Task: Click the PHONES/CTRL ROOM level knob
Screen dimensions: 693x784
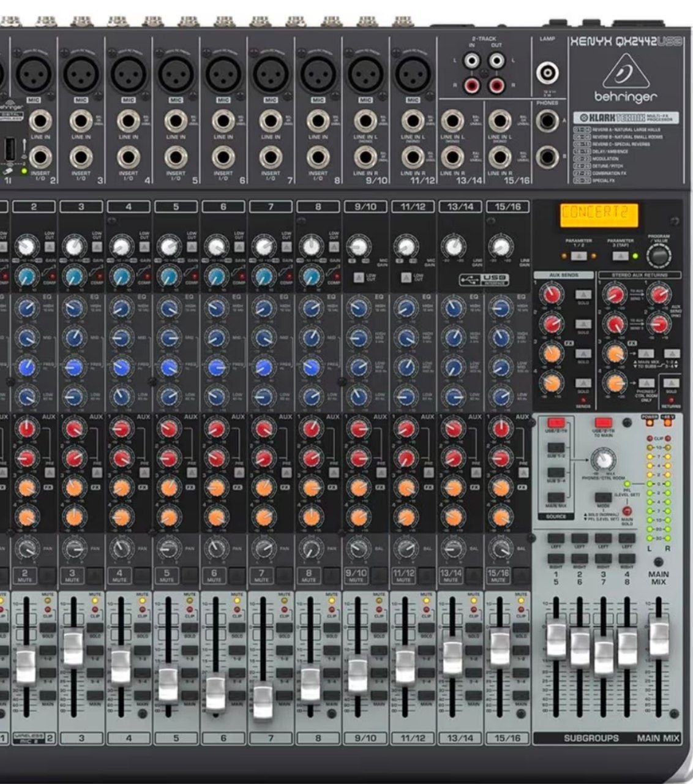Action: [602, 459]
